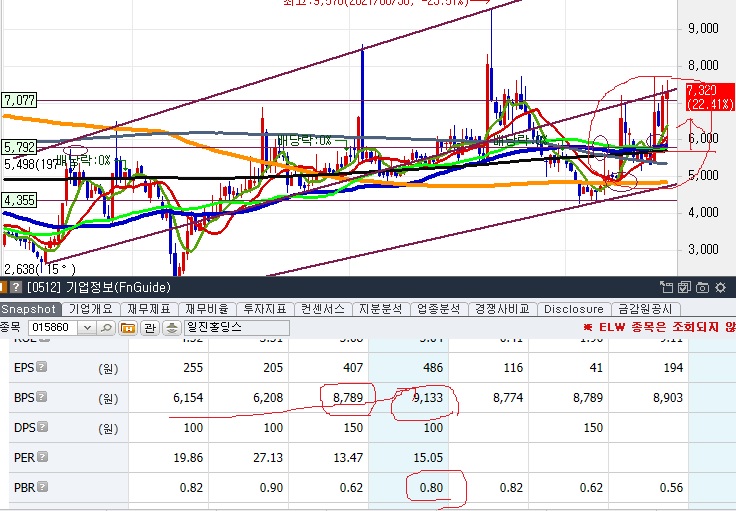
Task: Switch to the 재무제표 tab
Action: (x=149, y=309)
